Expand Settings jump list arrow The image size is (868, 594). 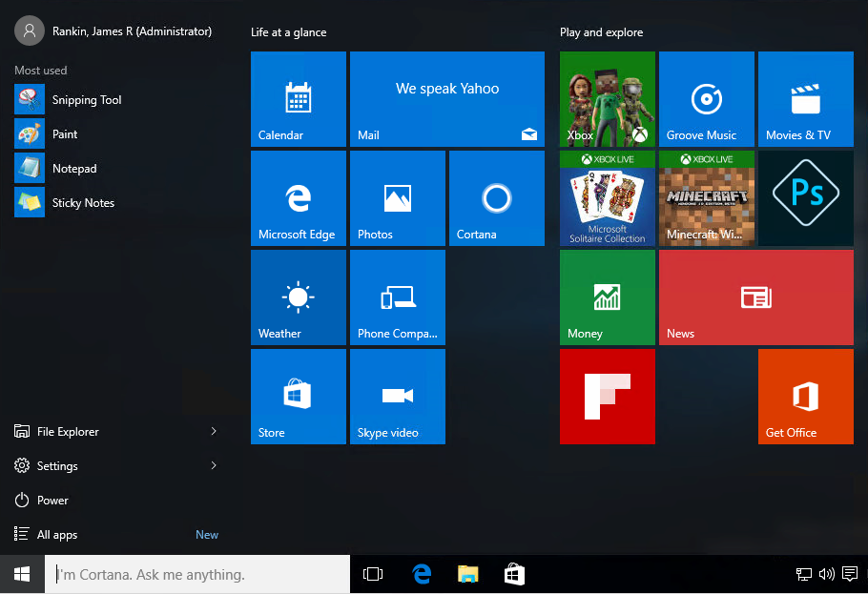(x=214, y=465)
